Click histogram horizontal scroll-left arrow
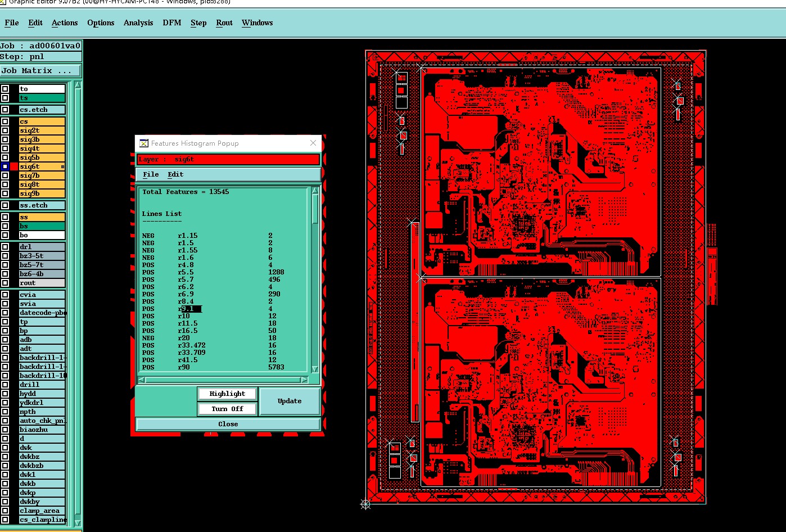 tap(142, 380)
